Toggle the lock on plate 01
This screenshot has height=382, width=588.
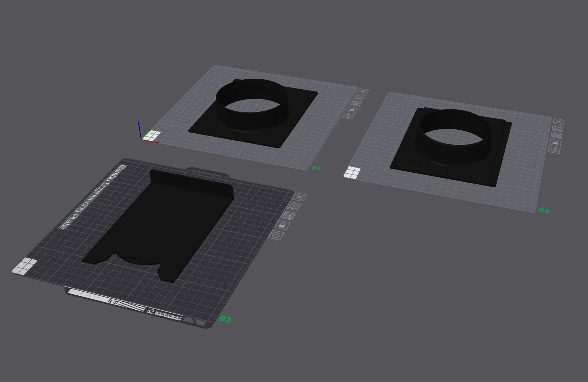(352, 109)
